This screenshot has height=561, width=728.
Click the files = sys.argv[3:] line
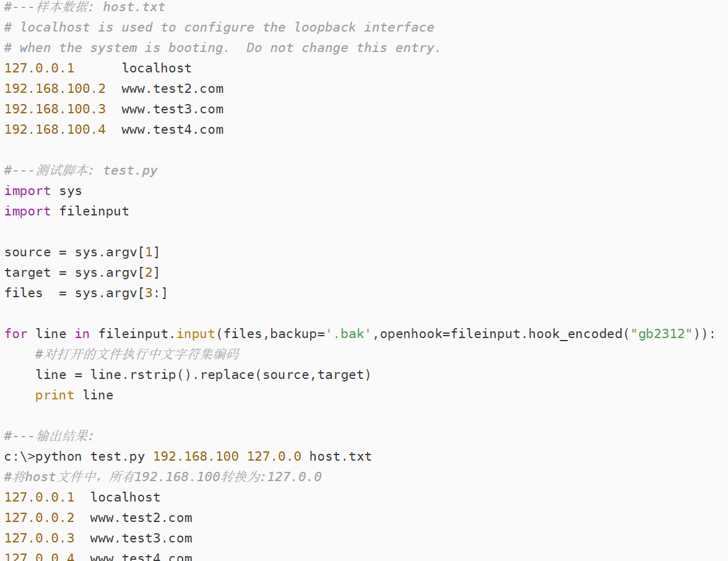[x=85, y=293]
